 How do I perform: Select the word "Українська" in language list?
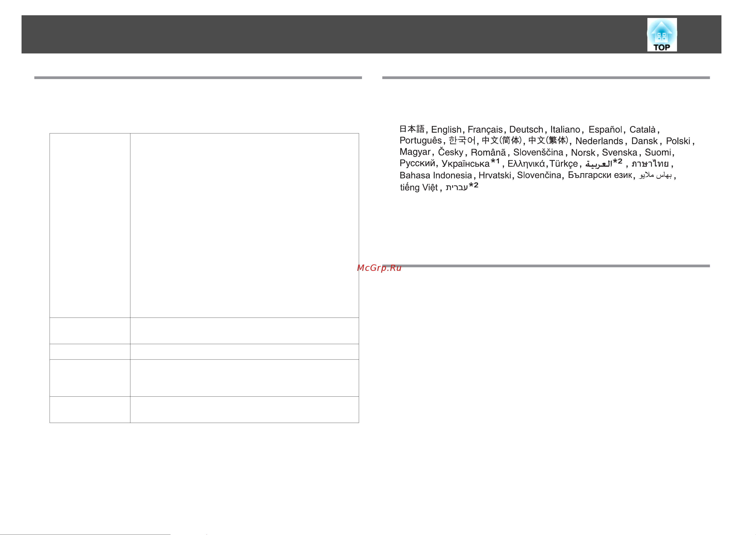(x=465, y=164)
